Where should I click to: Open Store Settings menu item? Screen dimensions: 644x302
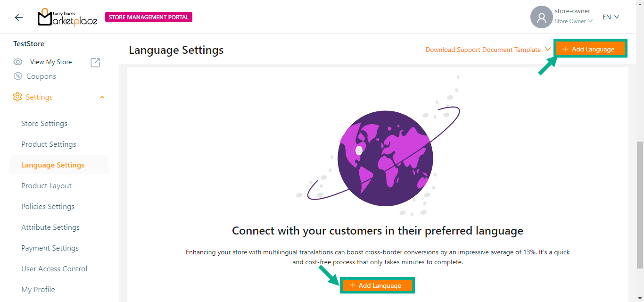[44, 124]
